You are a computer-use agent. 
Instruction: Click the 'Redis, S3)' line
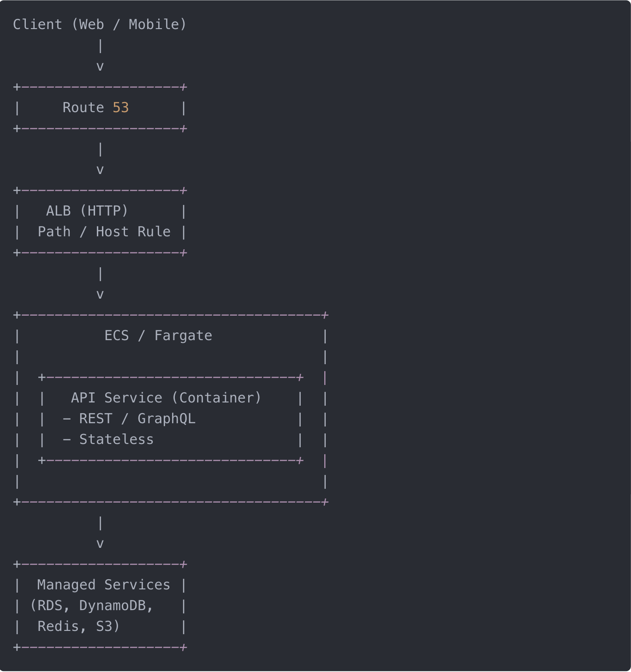tap(78, 626)
